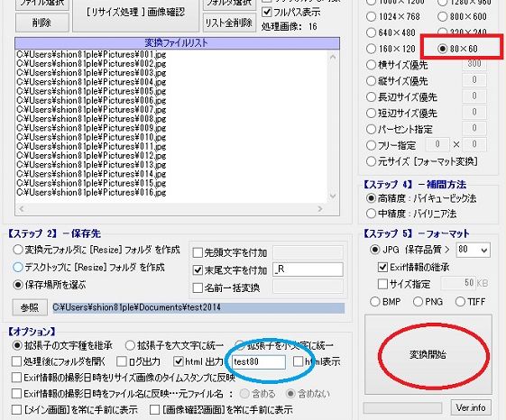Image resolution: width=506 pixels, height=420 pixels.
Task: Click the 変換ファイルリスト header
Action: pyautogui.click(x=177, y=43)
